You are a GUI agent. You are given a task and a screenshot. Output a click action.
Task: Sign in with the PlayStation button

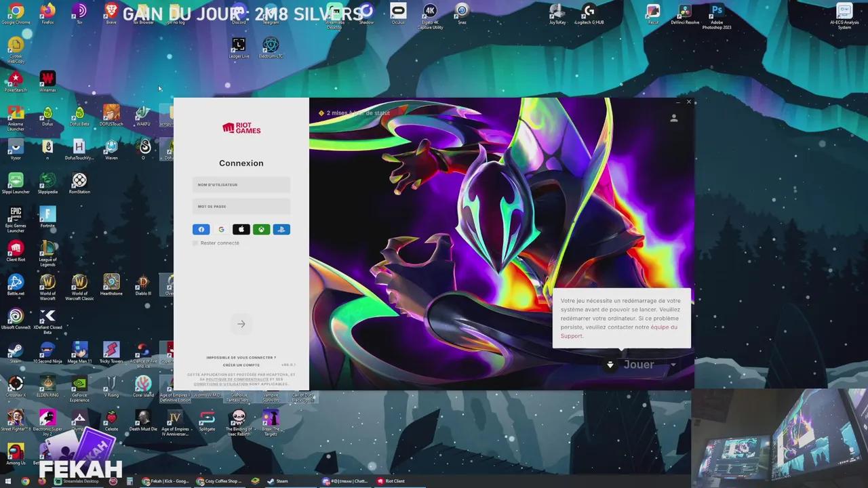coord(281,230)
